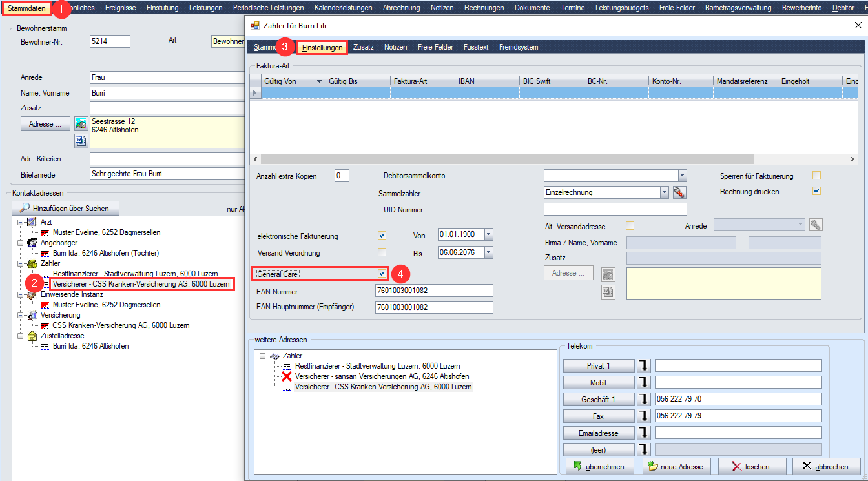Viewport: 868px width, 481px height.
Task: Switch to the Zusatz tab in Zahler dialog
Action: (363, 47)
